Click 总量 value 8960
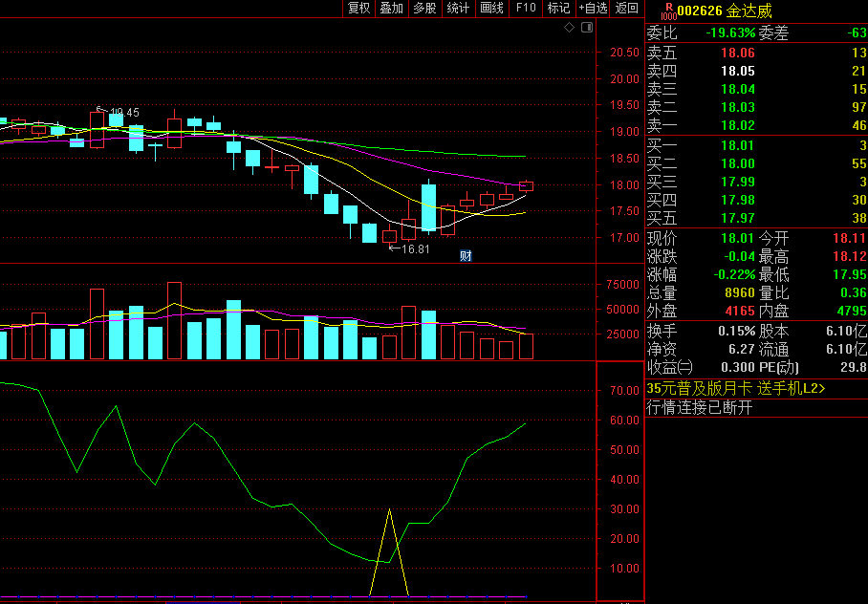Screen dimensions: 868x604 click(x=740, y=292)
